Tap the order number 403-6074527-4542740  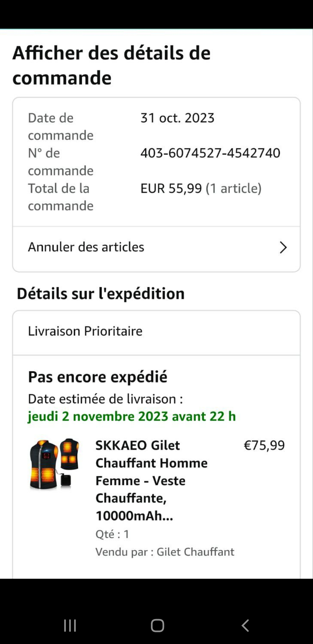[x=210, y=153]
